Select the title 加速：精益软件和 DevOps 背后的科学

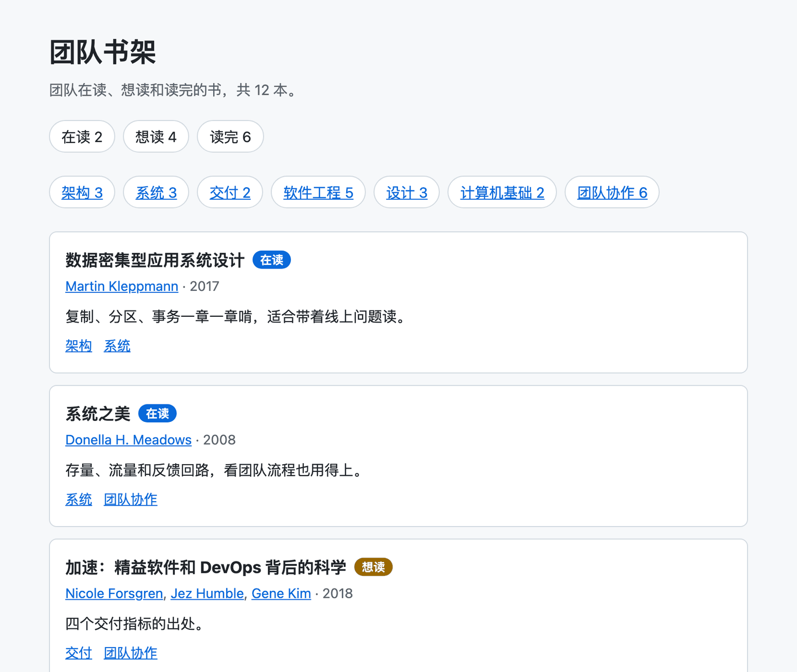(x=206, y=567)
